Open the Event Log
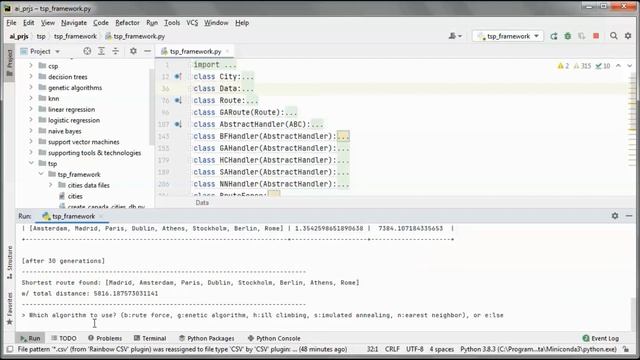The image size is (640, 360). pyautogui.click(x=600, y=338)
